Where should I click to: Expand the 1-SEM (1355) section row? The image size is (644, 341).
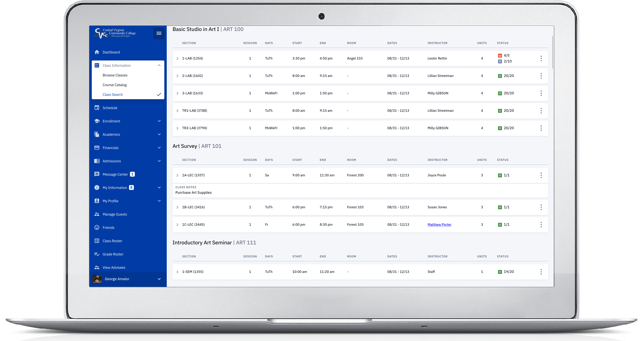pyautogui.click(x=177, y=272)
